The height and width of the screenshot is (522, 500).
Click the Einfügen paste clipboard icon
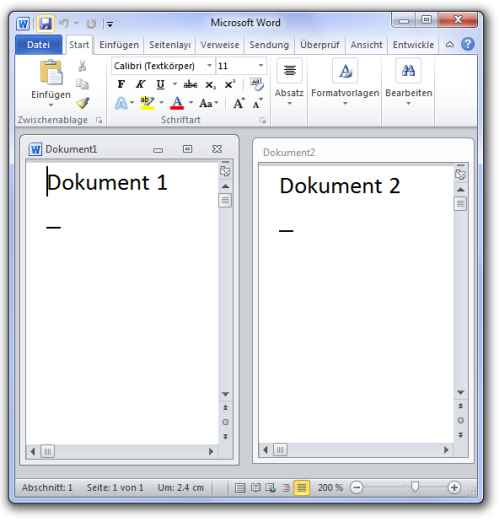(51, 72)
